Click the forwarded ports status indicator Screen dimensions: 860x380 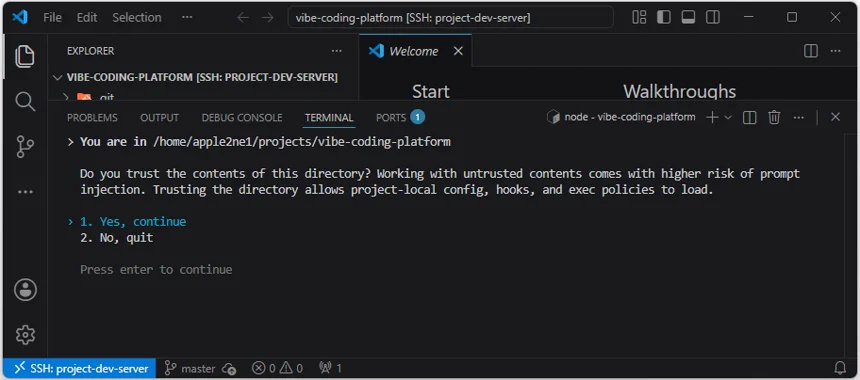(330, 368)
